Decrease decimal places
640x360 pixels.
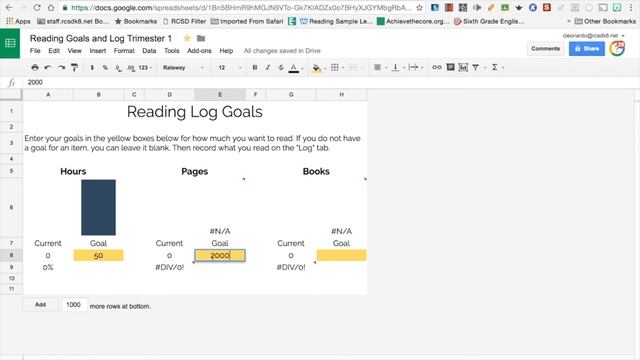pyautogui.click(x=118, y=68)
